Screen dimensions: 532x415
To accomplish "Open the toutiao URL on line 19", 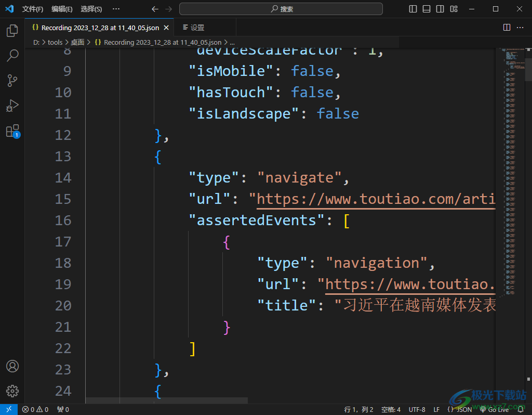I will coord(410,284).
